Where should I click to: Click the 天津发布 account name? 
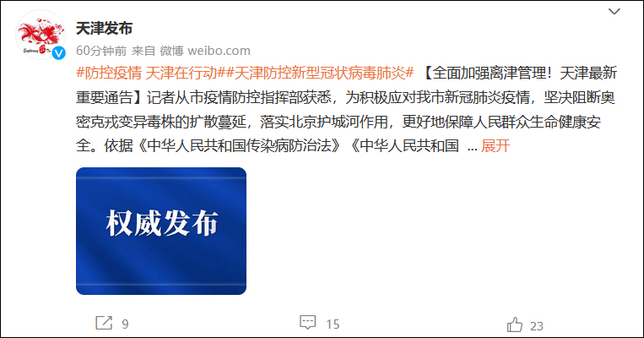tap(105, 29)
